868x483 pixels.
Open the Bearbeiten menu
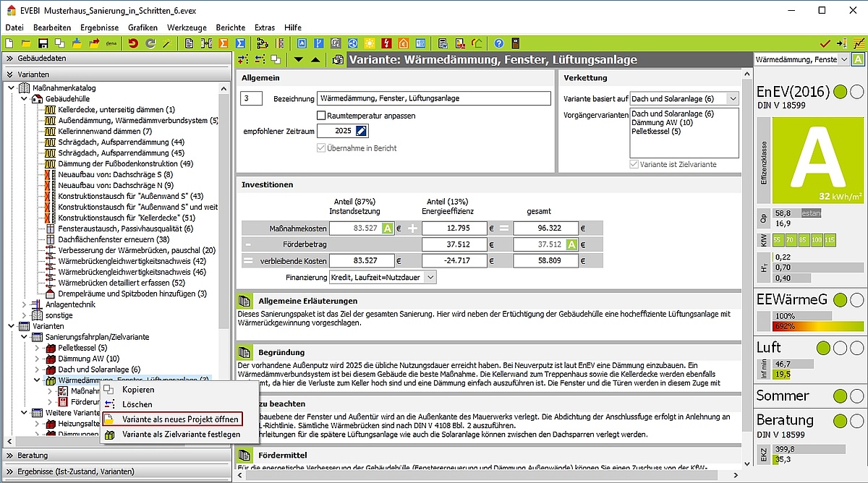(52, 27)
